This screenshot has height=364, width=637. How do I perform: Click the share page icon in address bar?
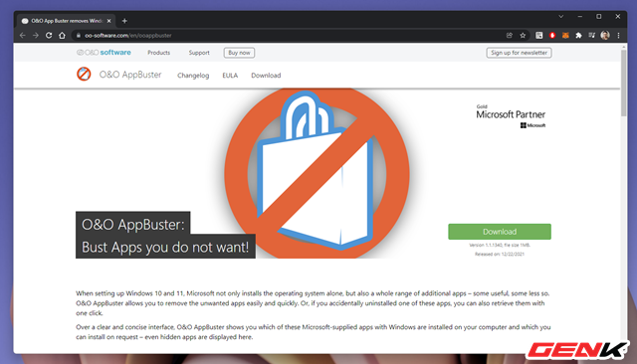coord(510,35)
